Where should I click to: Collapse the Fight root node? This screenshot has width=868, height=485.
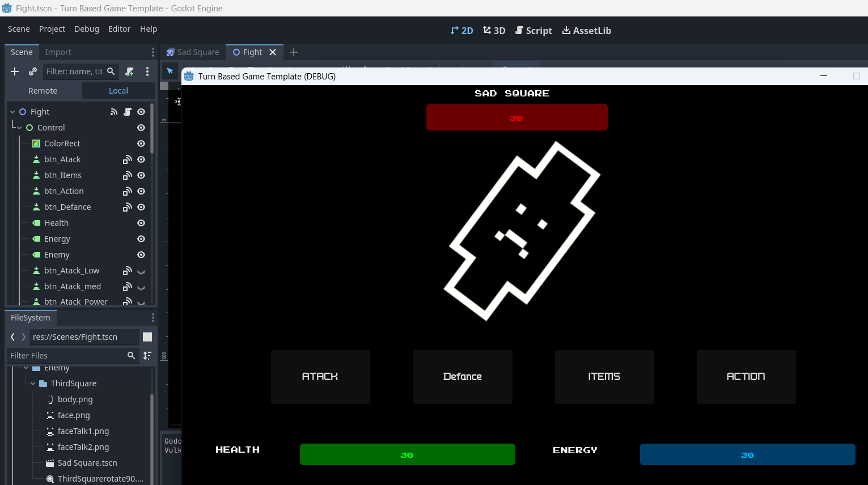[x=12, y=112]
